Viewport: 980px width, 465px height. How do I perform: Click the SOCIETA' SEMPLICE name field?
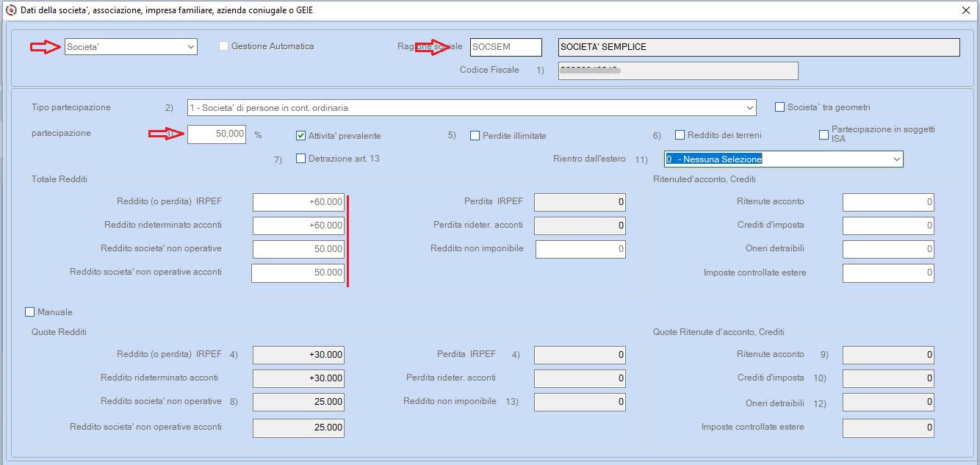[x=759, y=47]
